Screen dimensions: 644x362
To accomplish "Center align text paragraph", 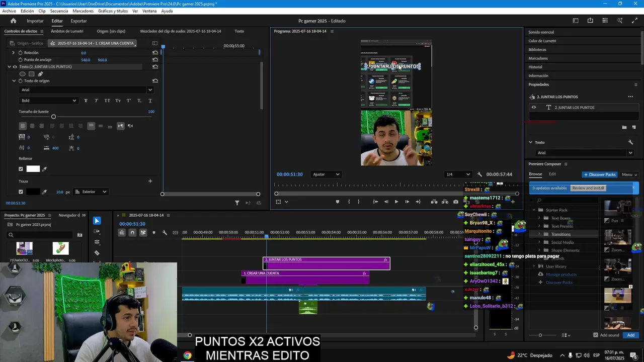I will pos(32,126).
